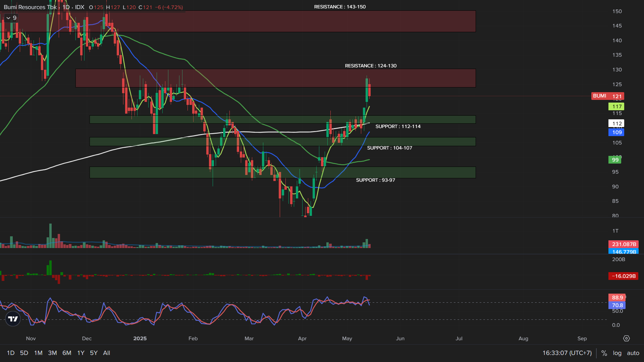Click the 88.9 stochastic value label

pyautogui.click(x=617, y=298)
